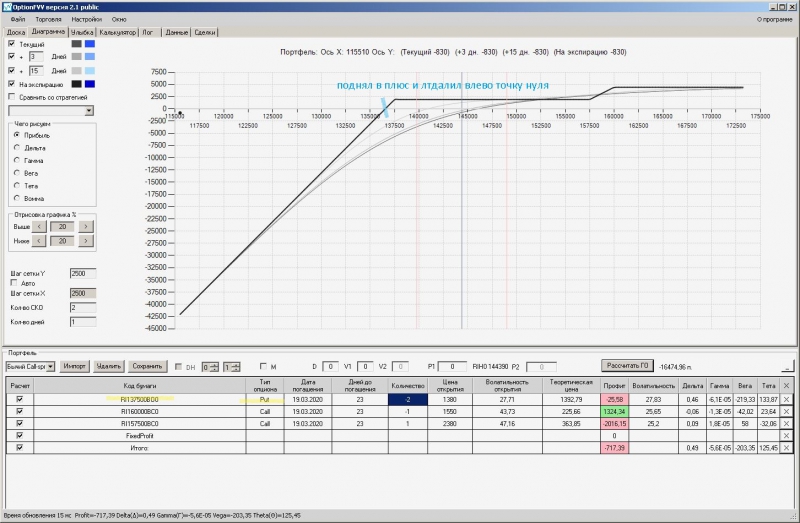Enable the M checkbox
Image resolution: width=800 pixels, height=523 pixels.
click(x=263, y=366)
